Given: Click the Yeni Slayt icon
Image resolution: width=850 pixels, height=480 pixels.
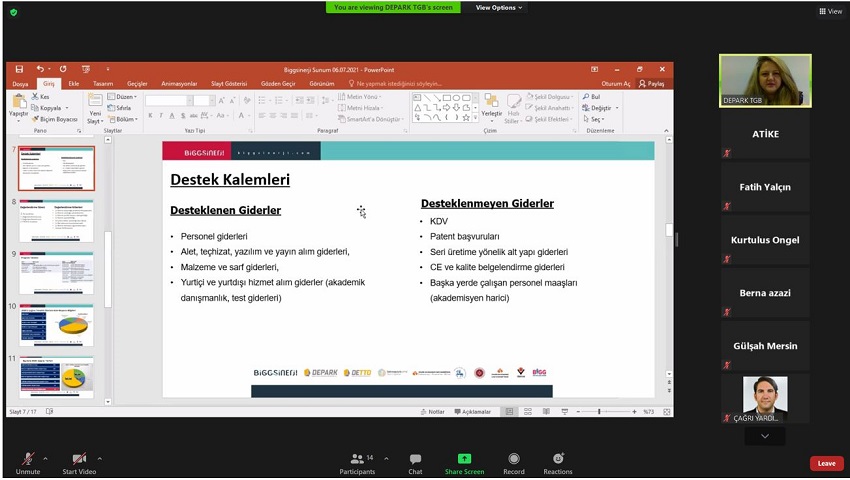Looking at the screenshot, I should click(x=94, y=104).
